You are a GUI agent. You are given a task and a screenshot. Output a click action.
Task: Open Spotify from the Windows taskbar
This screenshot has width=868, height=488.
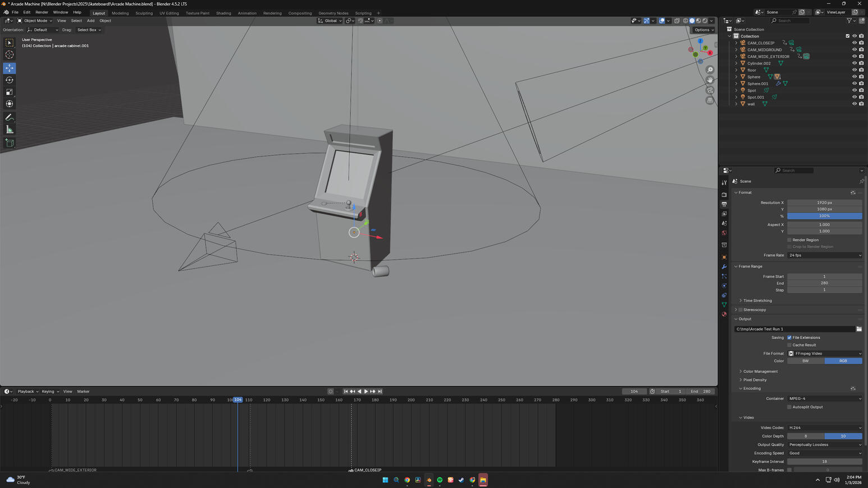pyautogui.click(x=440, y=480)
